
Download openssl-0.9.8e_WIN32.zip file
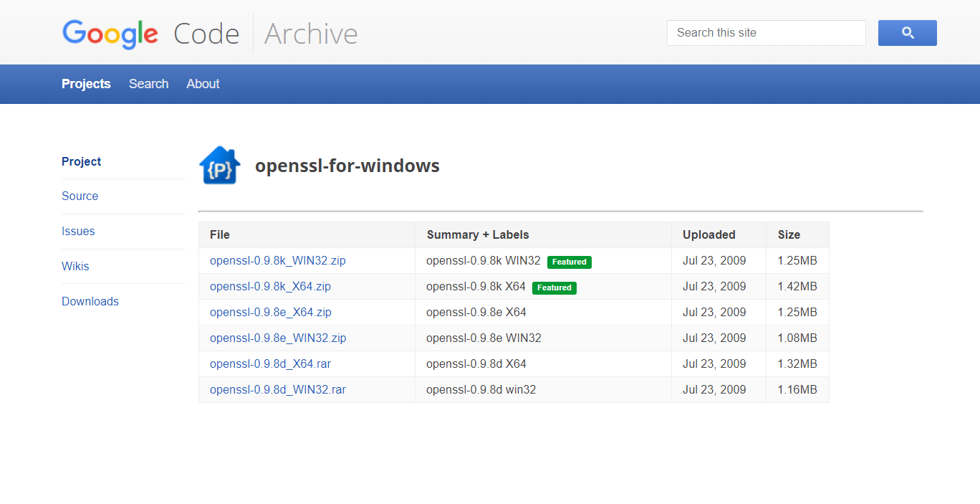[x=277, y=338]
